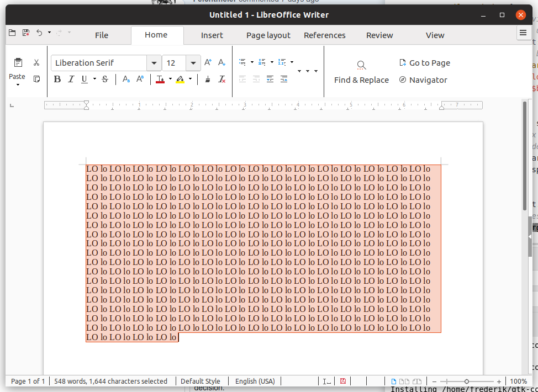538x392 pixels.
Task: Toggle Strikethrough formatting
Action: (x=105, y=80)
